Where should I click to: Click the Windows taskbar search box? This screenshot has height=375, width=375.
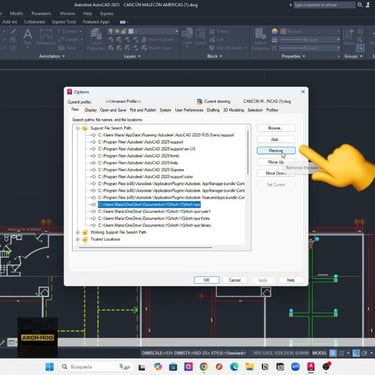point(96,367)
